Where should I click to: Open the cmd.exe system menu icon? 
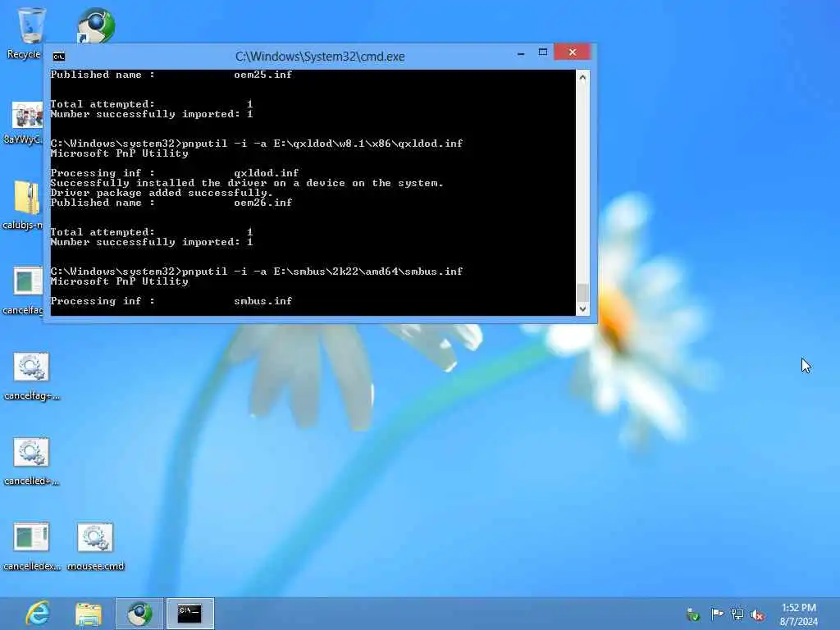click(x=59, y=57)
